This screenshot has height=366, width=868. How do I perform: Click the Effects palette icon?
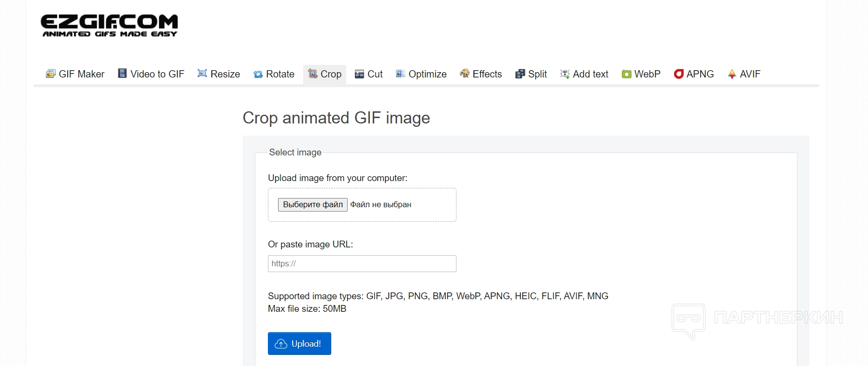pos(465,73)
